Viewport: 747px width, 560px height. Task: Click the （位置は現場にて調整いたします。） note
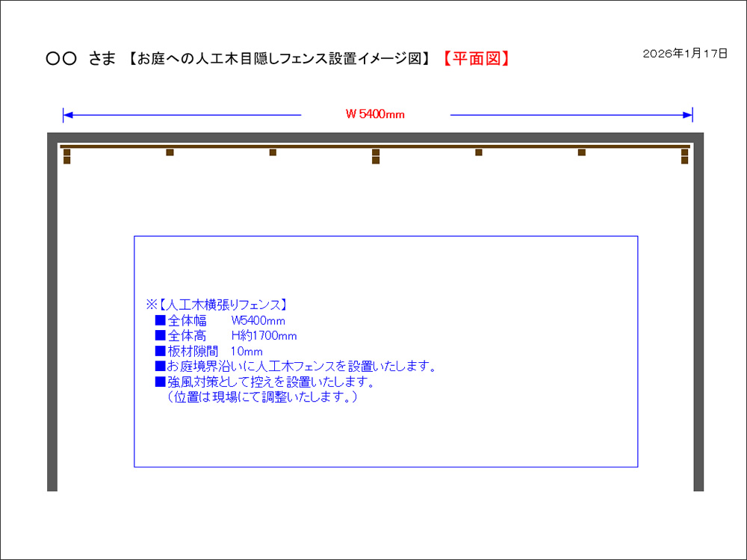(261, 396)
